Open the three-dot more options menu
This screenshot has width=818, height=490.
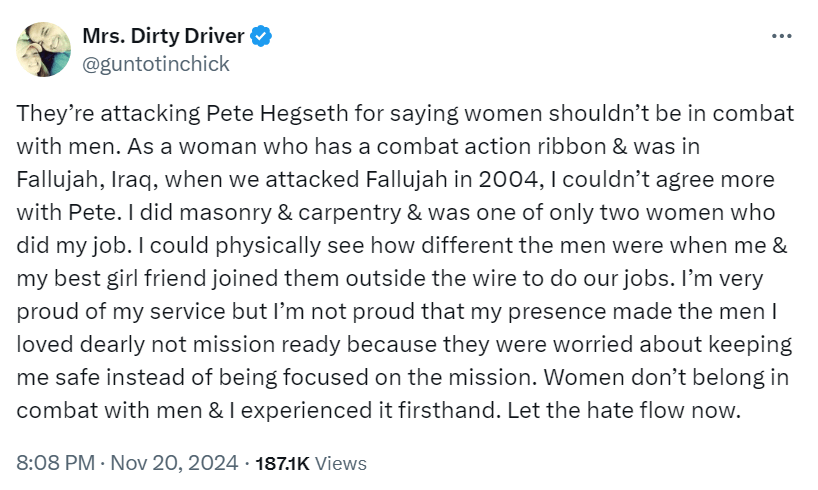click(782, 37)
